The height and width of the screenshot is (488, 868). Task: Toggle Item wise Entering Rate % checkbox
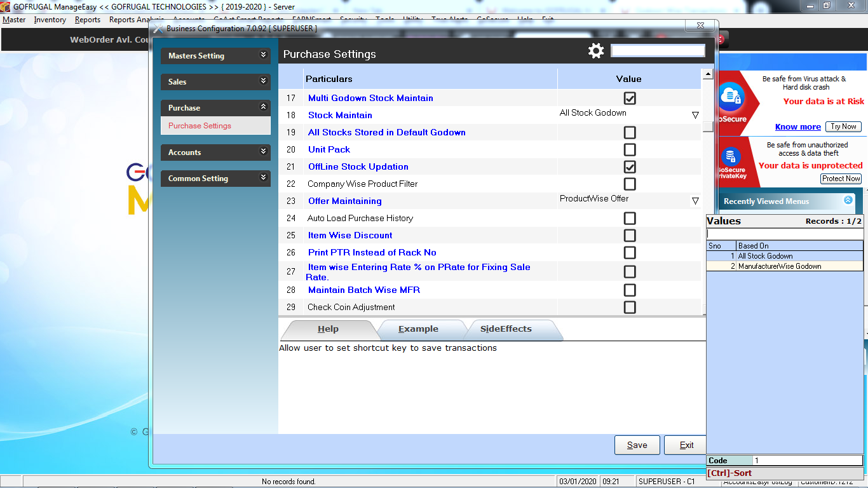pyautogui.click(x=630, y=272)
